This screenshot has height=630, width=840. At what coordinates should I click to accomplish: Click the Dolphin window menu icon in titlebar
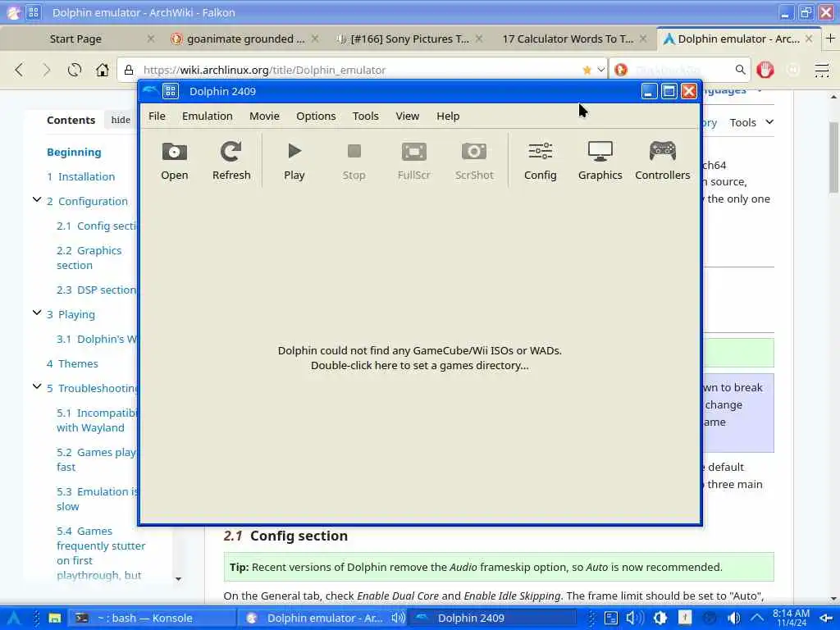[x=151, y=91]
